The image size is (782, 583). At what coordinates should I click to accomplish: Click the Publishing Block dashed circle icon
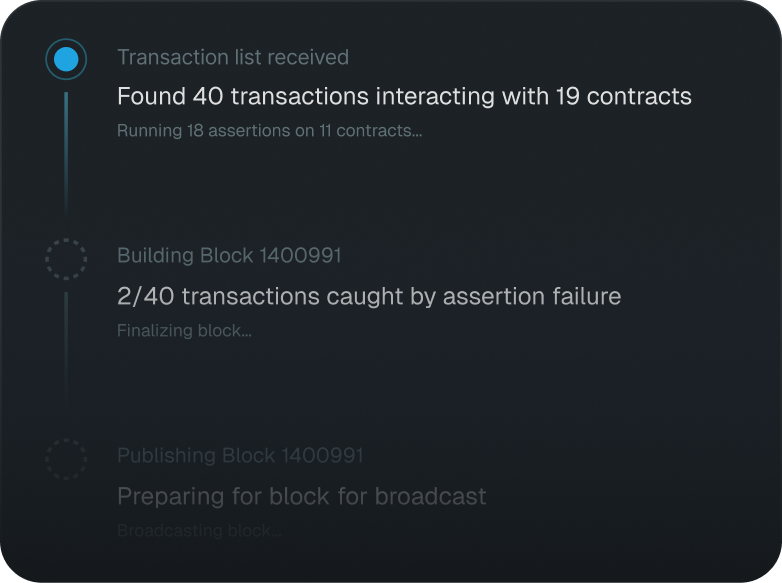(x=66, y=459)
